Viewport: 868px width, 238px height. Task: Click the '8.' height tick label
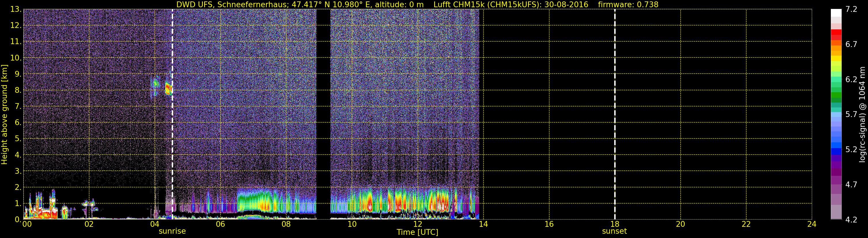(x=18, y=90)
